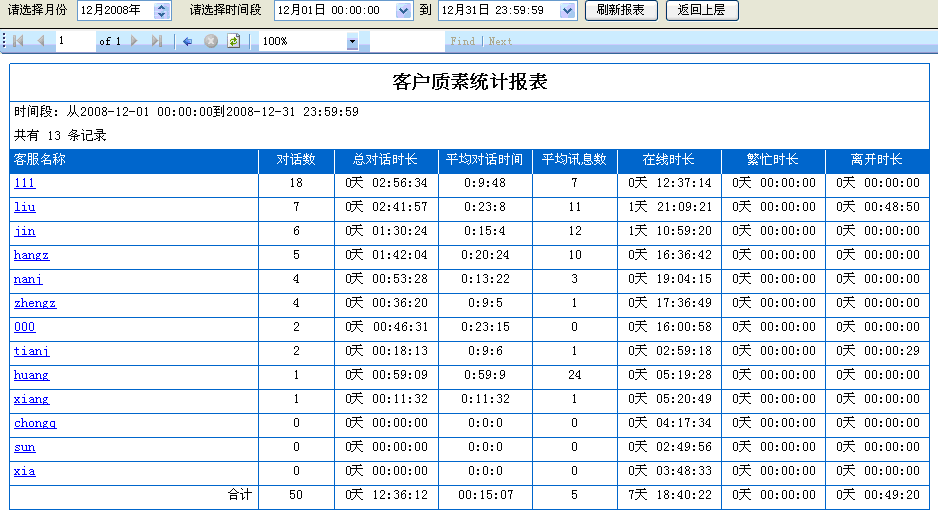
Task: Click the green refresh report icon
Action: [x=233, y=41]
